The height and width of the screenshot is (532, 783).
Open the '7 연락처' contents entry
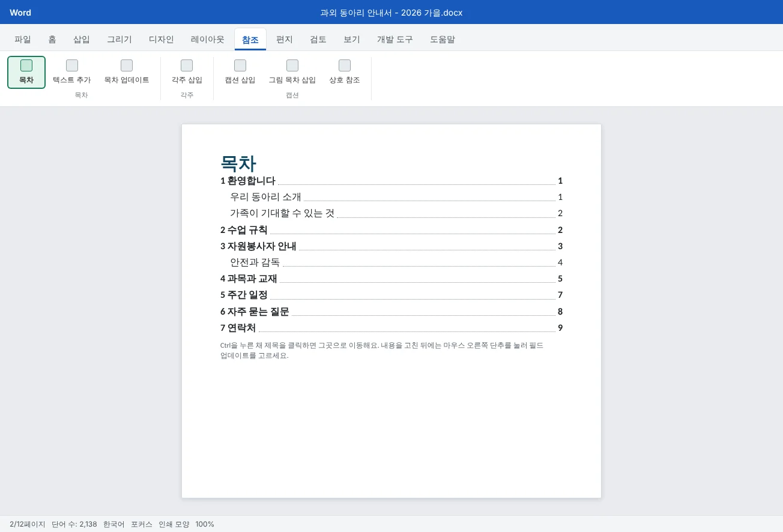pos(391,328)
